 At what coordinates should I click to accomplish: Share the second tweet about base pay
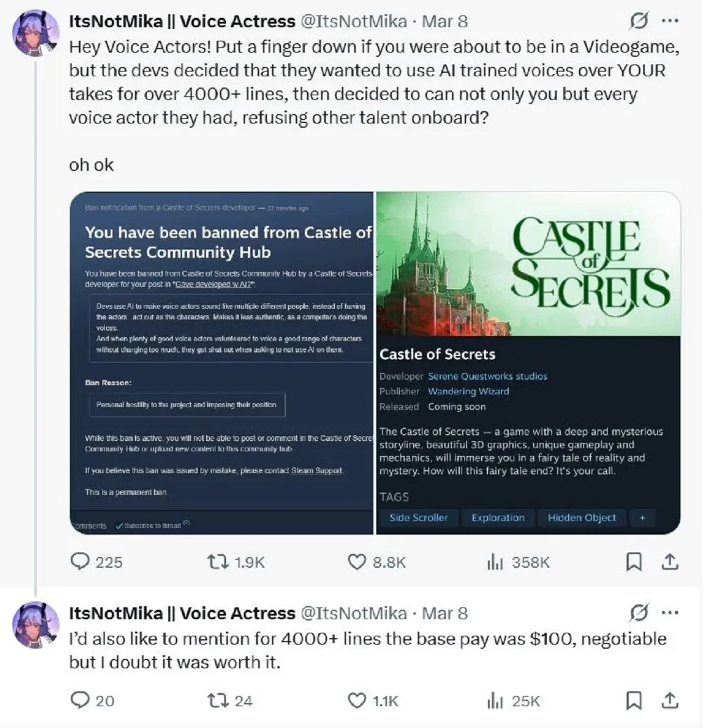coord(670,701)
